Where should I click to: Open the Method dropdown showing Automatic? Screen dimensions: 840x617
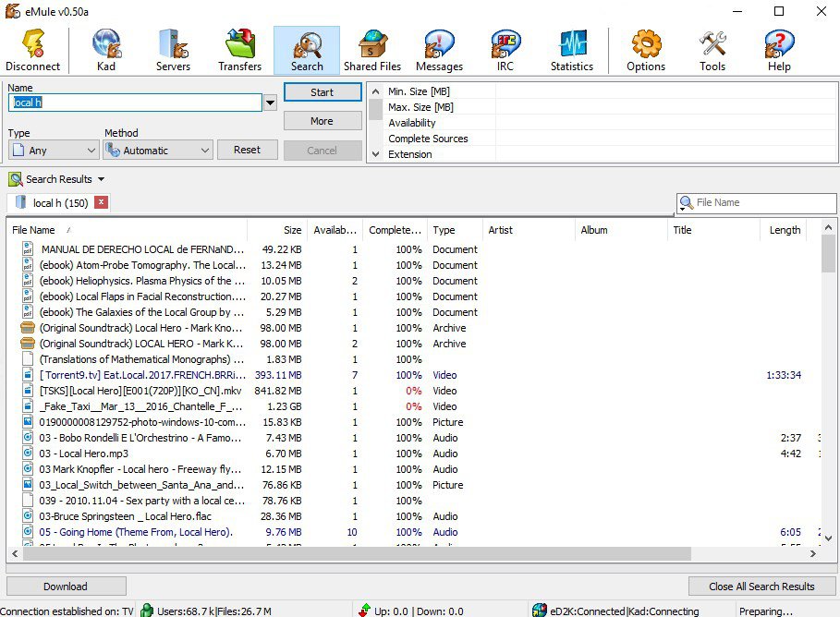pos(159,150)
